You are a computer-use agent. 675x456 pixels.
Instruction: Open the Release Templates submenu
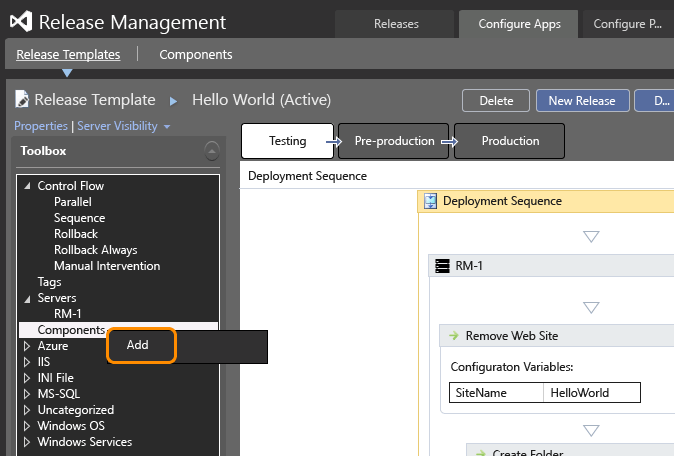[x=68, y=55]
